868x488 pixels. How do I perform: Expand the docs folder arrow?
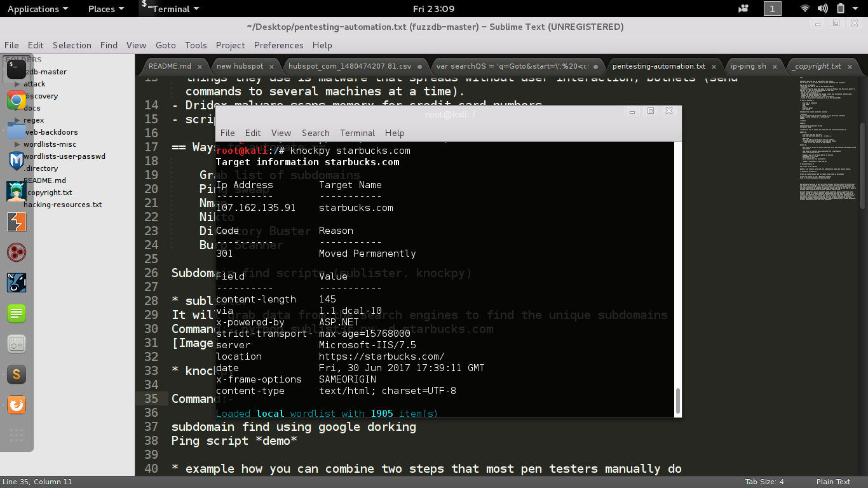point(17,108)
